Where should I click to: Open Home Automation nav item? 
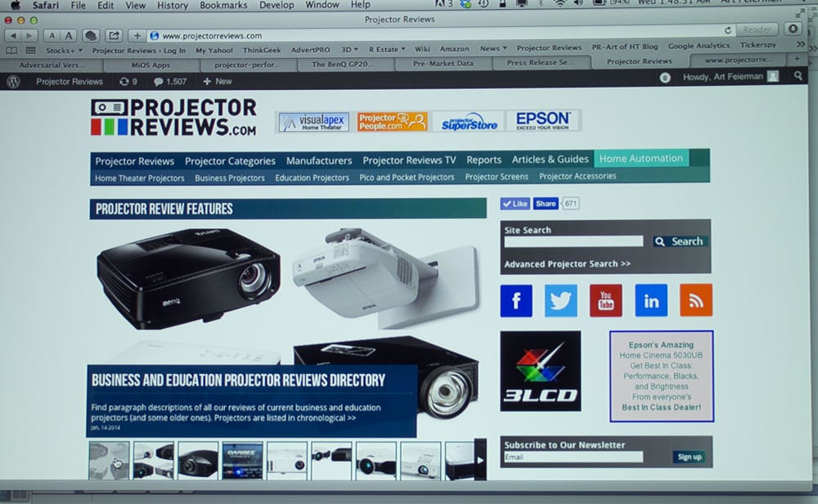coord(641,159)
